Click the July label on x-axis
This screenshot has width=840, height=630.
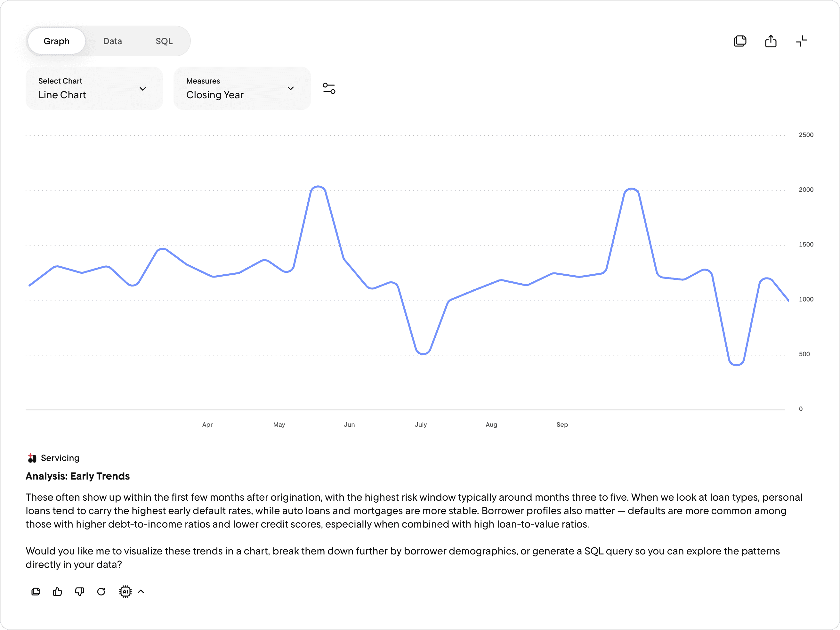(x=421, y=424)
